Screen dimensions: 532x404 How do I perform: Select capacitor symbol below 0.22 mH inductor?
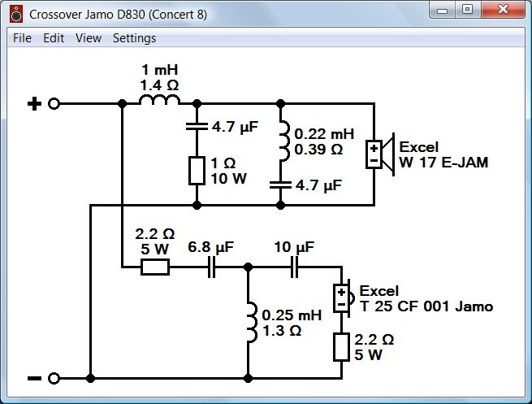280,185
